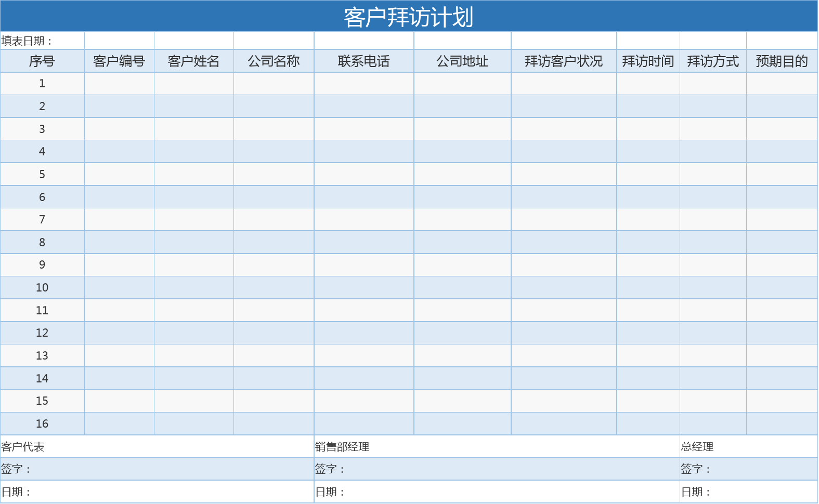Click 签字 field under 客户代表
Viewport: 819px width, 504px height.
[157, 469]
